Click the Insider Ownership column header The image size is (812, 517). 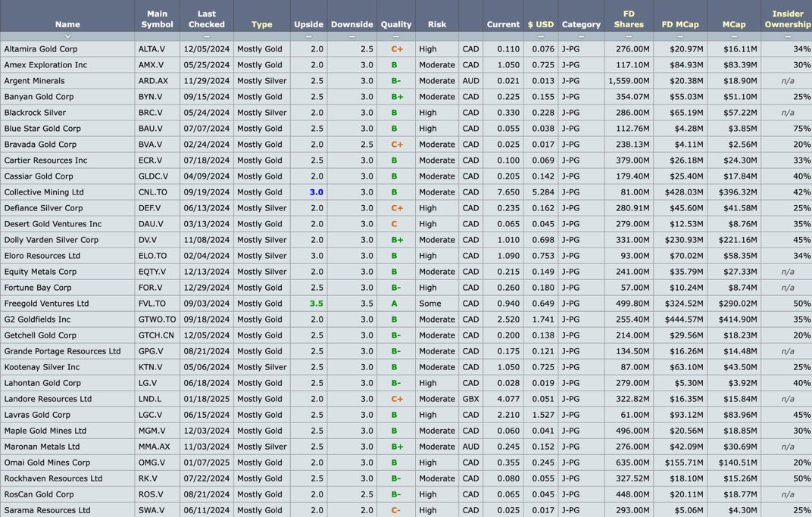788,19
